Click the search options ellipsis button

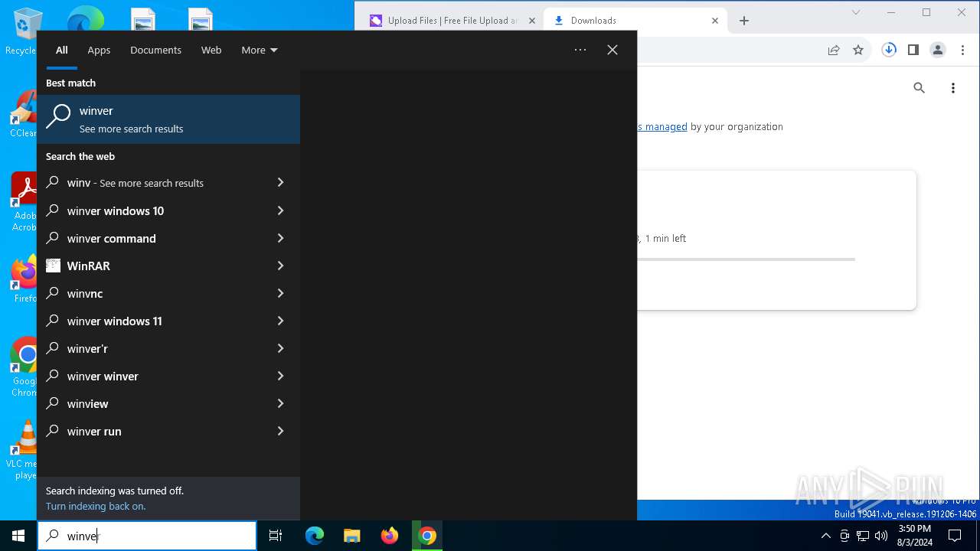580,50
